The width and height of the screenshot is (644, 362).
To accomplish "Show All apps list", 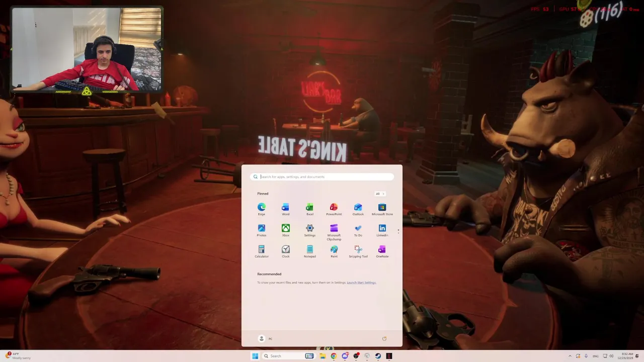I will [x=380, y=194].
